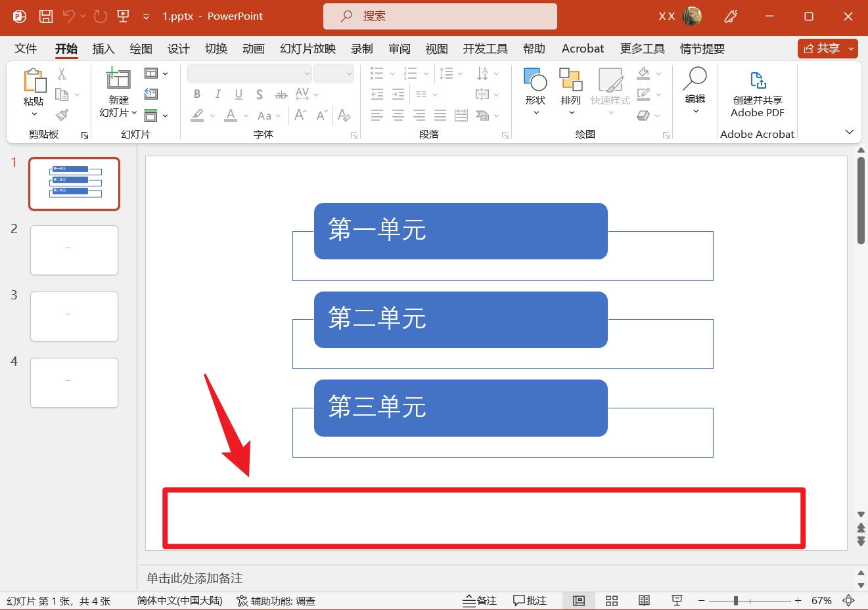
Task: Toggle normal view button in status bar
Action: pyautogui.click(x=579, y=601)
